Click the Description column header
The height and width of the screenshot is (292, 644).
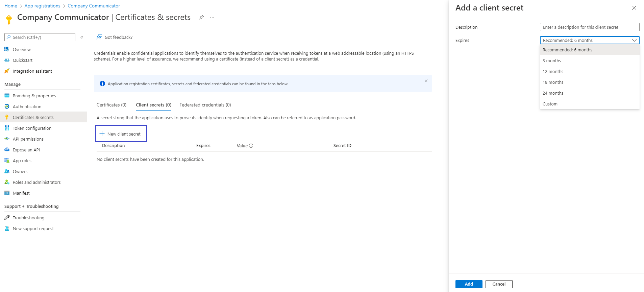point(114,146)
